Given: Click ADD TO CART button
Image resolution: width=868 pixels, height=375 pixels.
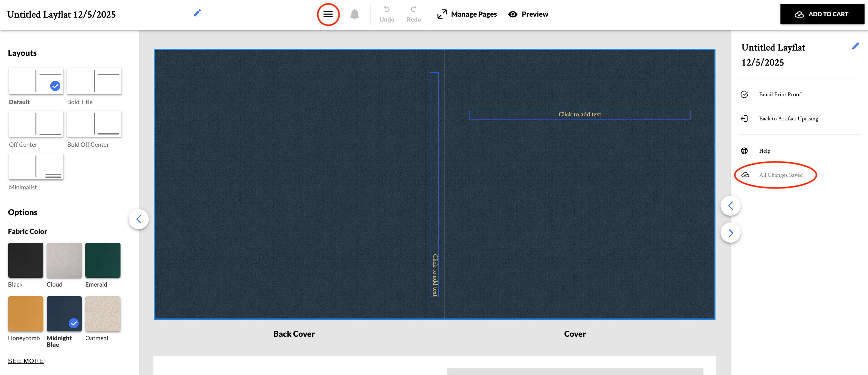Looking at the screenshot, I should click(x=822, y=14).
